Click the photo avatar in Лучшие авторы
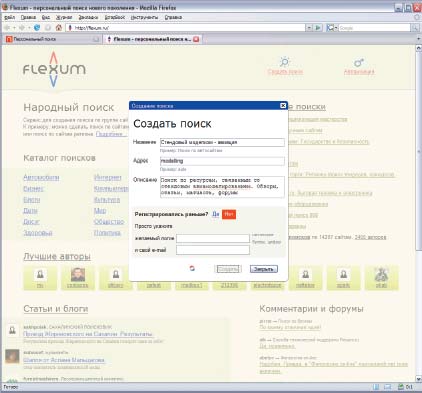The height and width of the screenshot is (393, 422). [78, 275]
